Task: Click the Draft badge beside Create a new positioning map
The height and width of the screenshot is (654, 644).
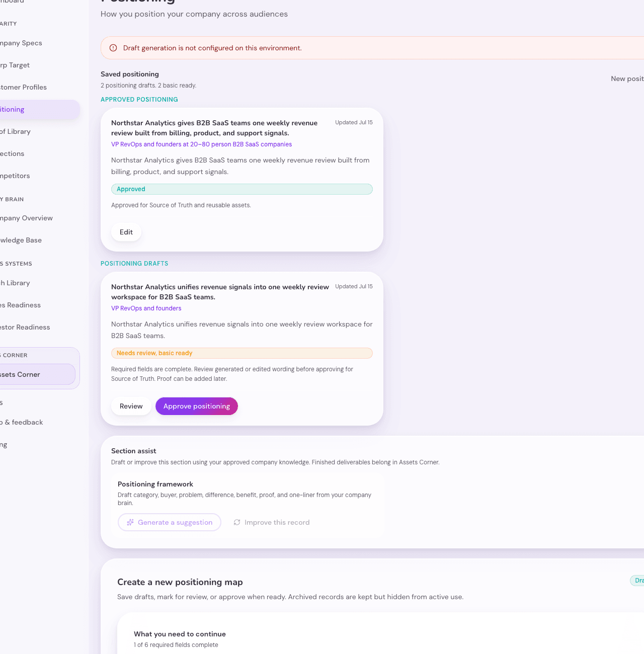Action: tap(637, 581)
